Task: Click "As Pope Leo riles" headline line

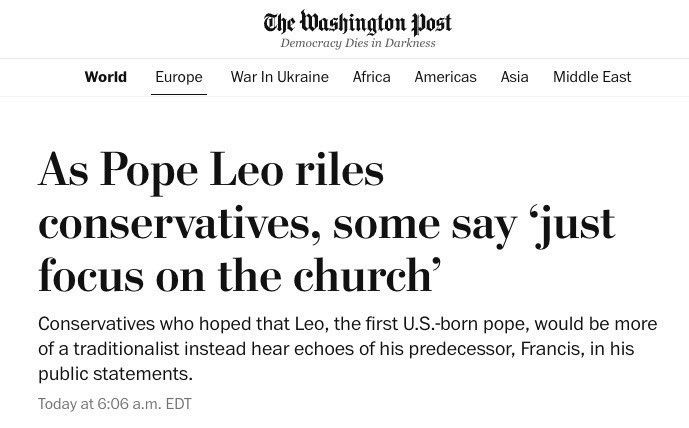Action: coord(211,171)
